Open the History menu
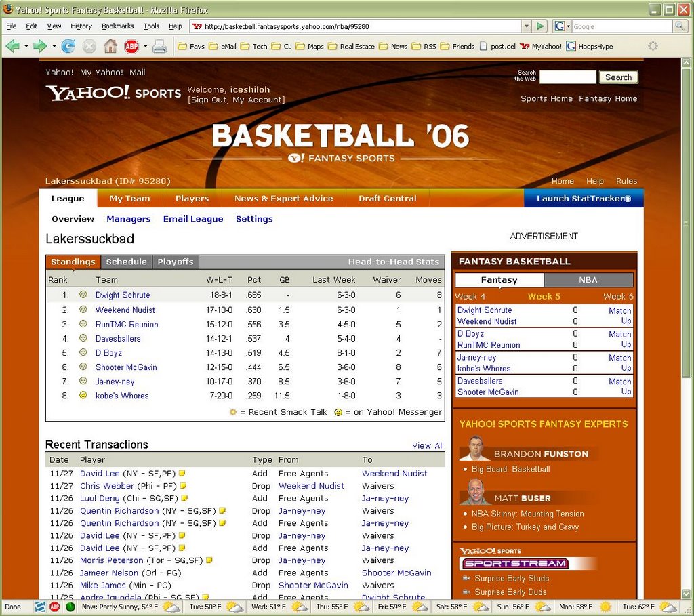The width and height of the screenshot is (694, 616). pos(81,26)
